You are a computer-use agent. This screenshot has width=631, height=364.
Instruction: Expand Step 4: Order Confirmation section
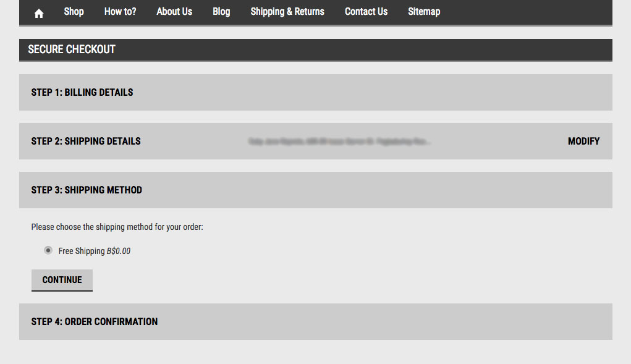(x=95, y=322)
